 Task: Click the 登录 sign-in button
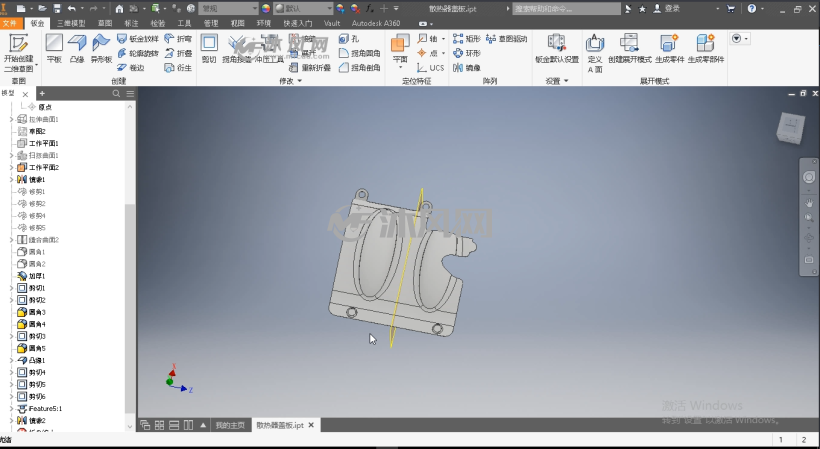667,8
